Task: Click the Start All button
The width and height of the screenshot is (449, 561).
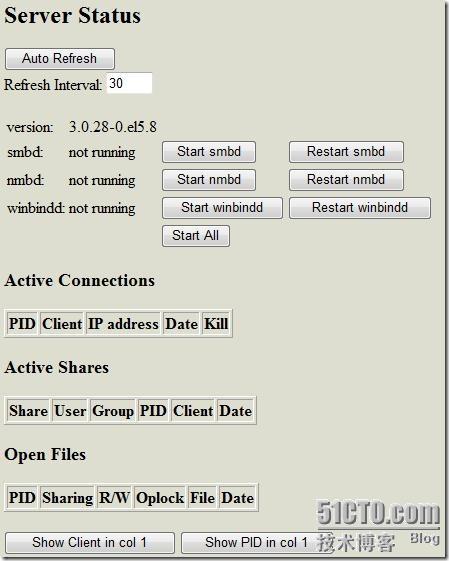Action: click(196, 236)
